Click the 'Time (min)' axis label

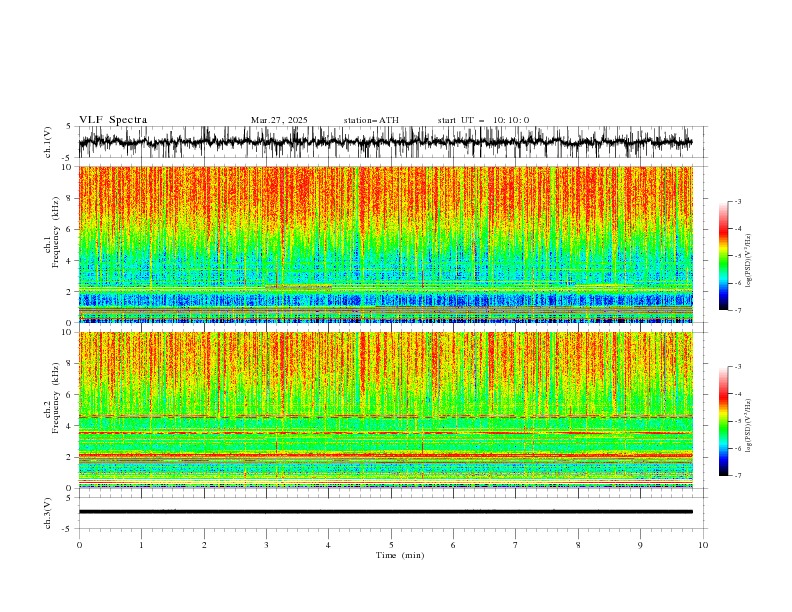coord(400,555)
